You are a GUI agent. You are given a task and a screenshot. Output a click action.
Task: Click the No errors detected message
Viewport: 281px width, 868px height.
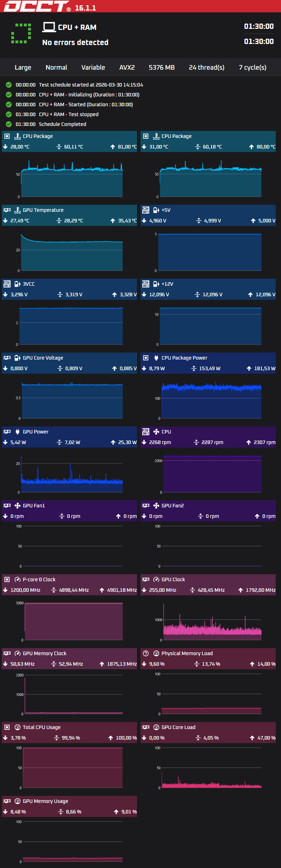coord(75,42)
